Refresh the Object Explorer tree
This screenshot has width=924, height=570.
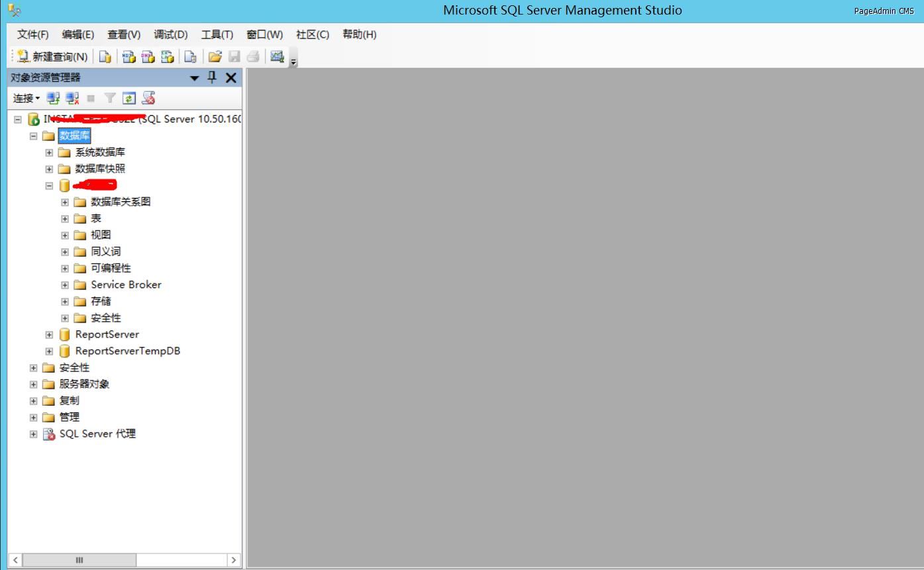click(129, 99)
